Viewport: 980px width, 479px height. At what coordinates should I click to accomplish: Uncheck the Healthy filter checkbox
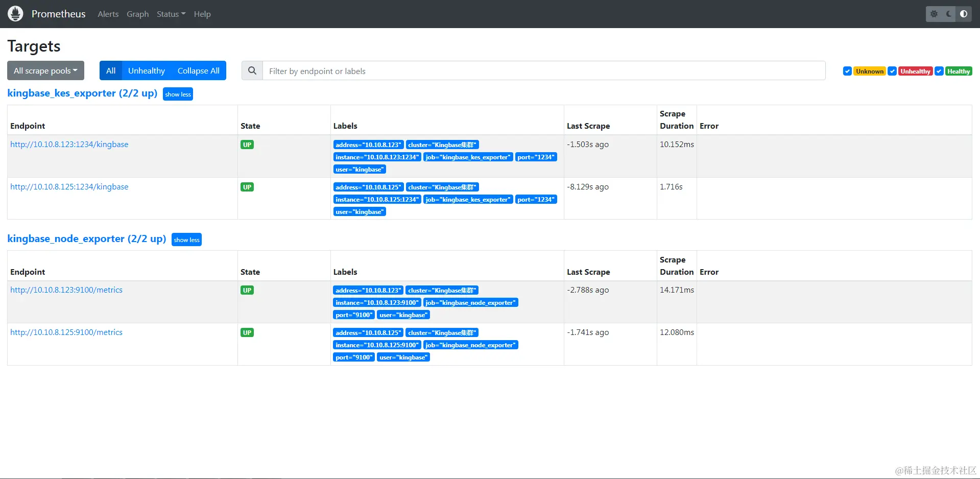click(x=939, y=71)
